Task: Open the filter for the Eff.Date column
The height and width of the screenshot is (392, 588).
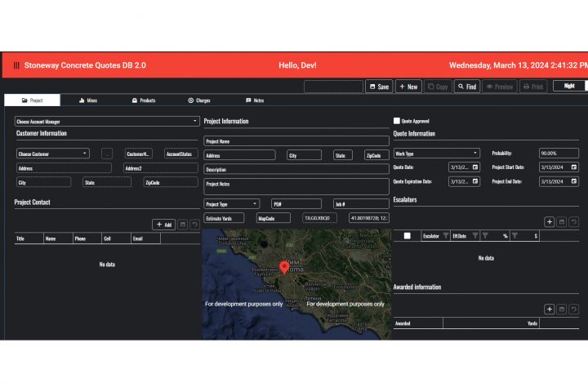Action: click(474, 235)
